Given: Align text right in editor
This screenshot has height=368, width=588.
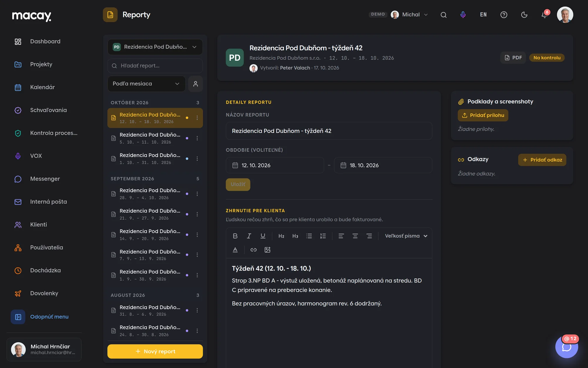Looking at the screenshot, I should 369,236.
